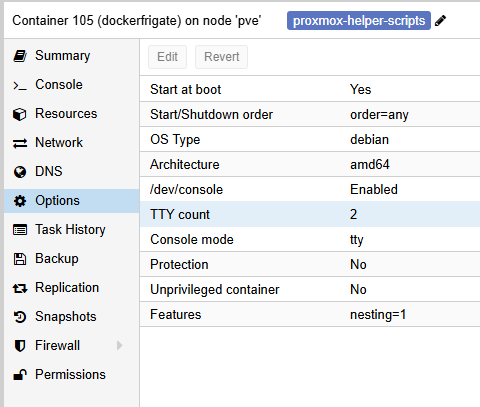Click the Edit button

pyautogui.click(x=167, y=57)
